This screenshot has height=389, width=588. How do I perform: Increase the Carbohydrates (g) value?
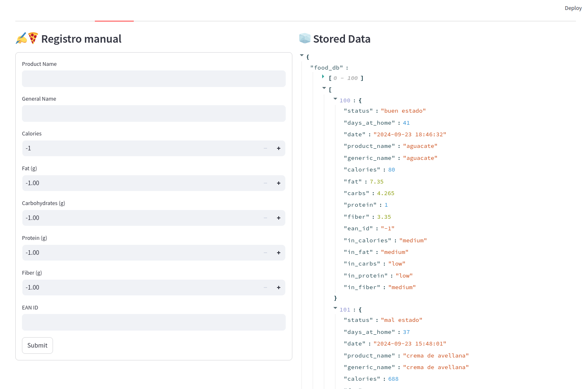coord(279,218)
